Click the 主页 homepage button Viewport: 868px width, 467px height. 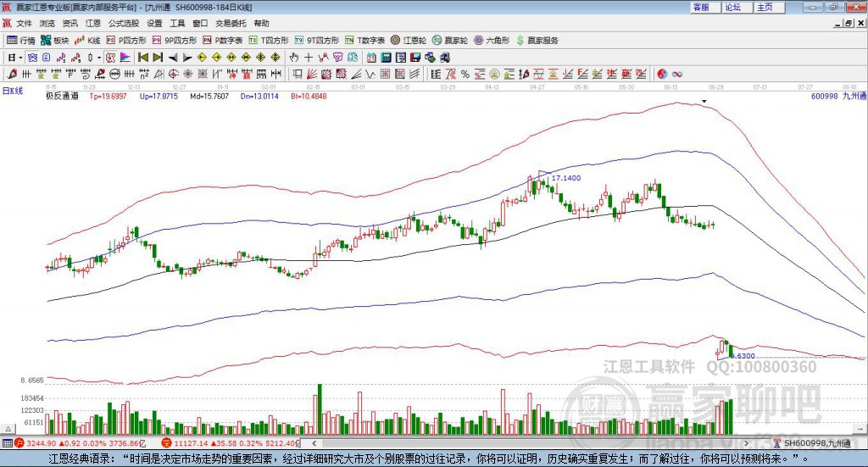769,7
